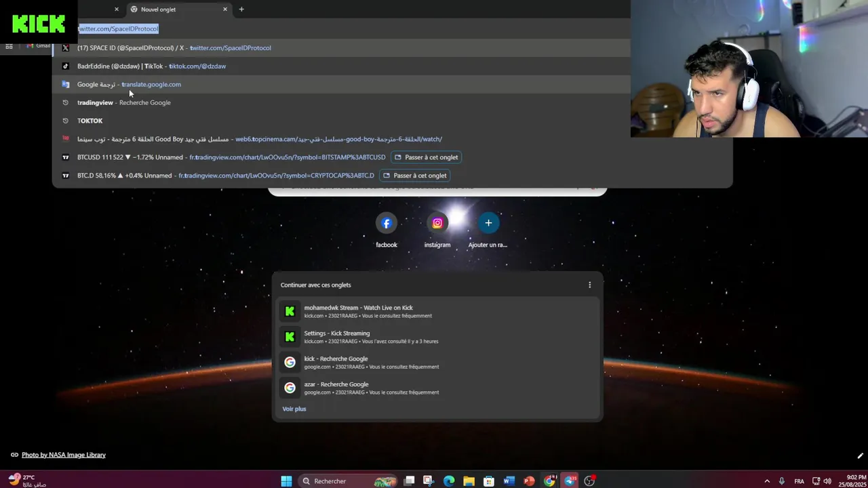Click Passer à cet onglet for BTCUSD
The image size is (868, 488).
427,157
